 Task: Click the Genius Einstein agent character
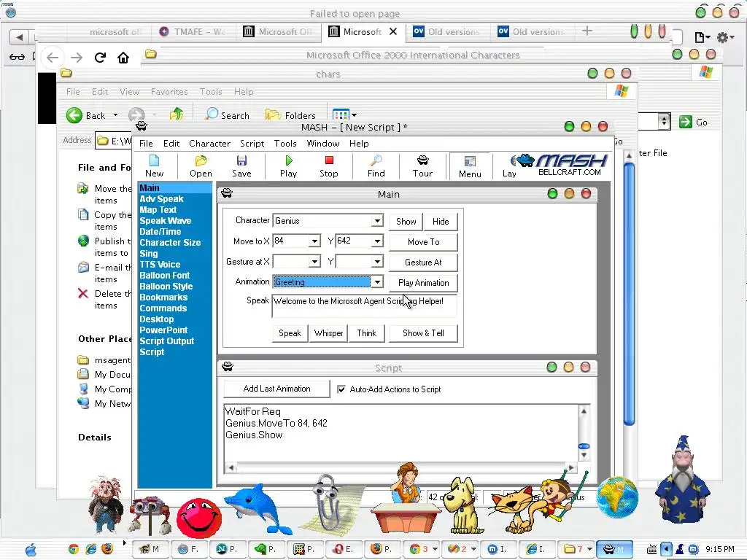pyautogui.click(x=106, y=504)
